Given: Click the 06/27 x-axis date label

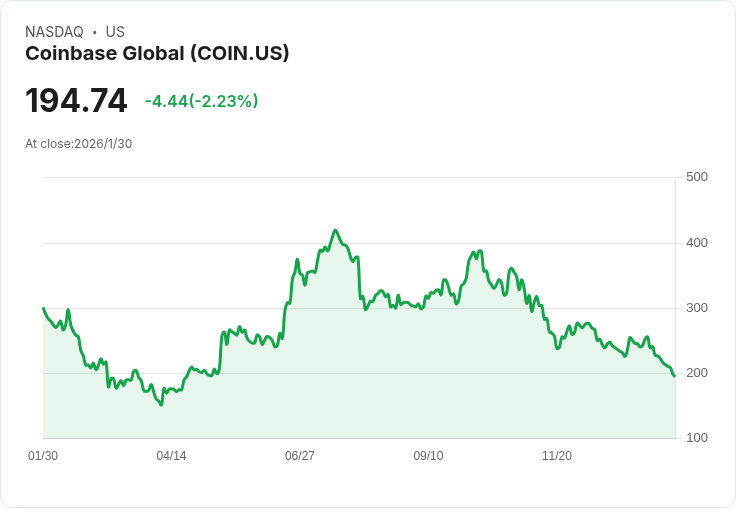Looking at the screenshot, I should (299, 456).
